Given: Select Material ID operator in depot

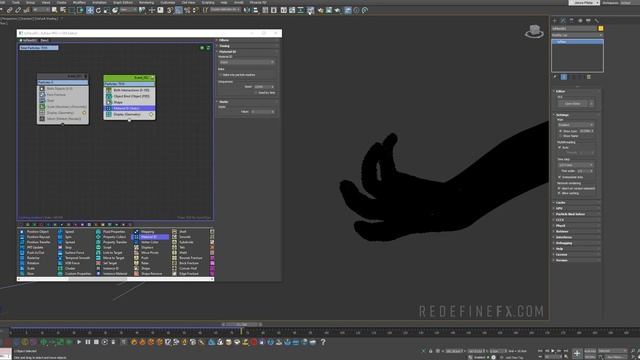Looking at the screenshot, I should pyautogui.click(x=150, y=237).
